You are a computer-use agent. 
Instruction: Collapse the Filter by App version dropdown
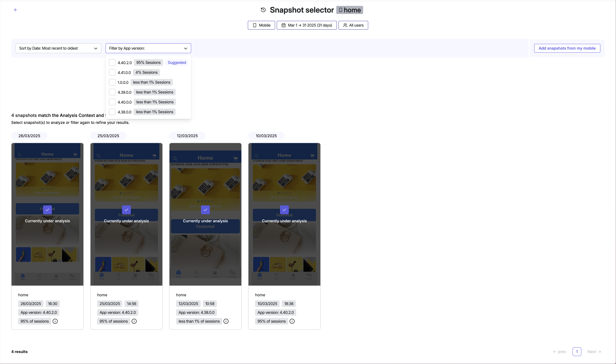tap(148, 48)
